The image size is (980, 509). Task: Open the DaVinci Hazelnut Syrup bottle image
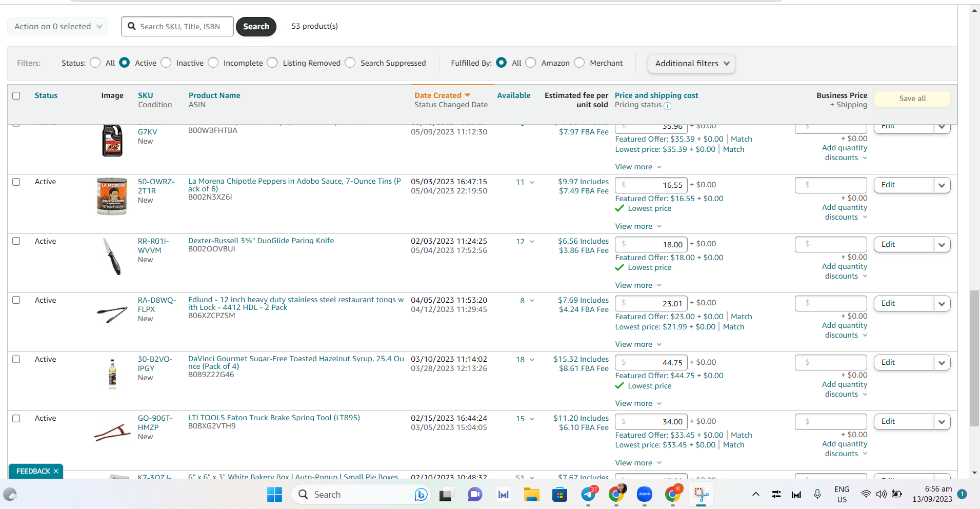pyautogui.click(x=112, y=373)
